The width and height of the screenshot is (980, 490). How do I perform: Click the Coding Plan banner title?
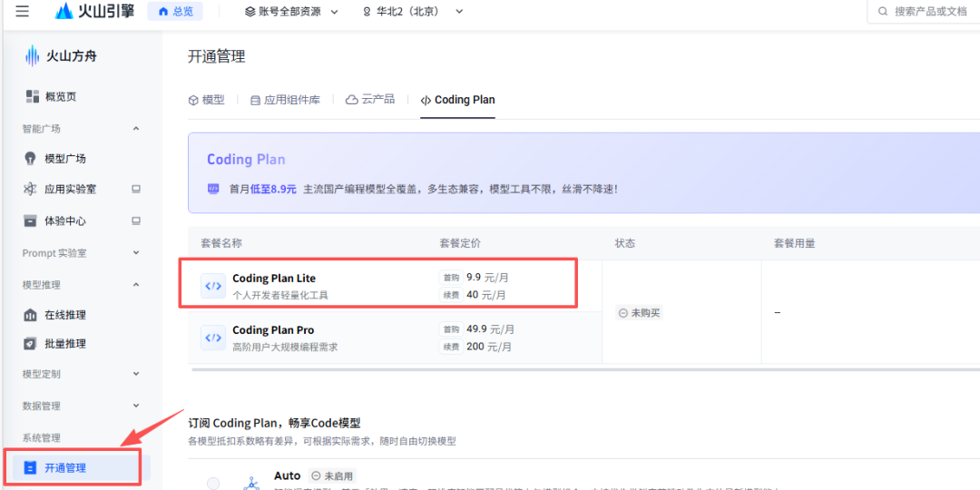click(246, 160)
